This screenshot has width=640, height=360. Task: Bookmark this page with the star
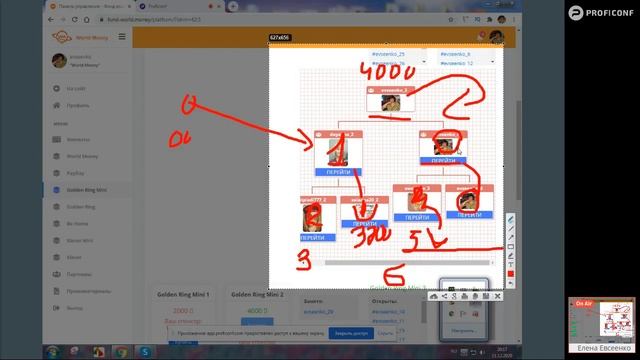451,20
